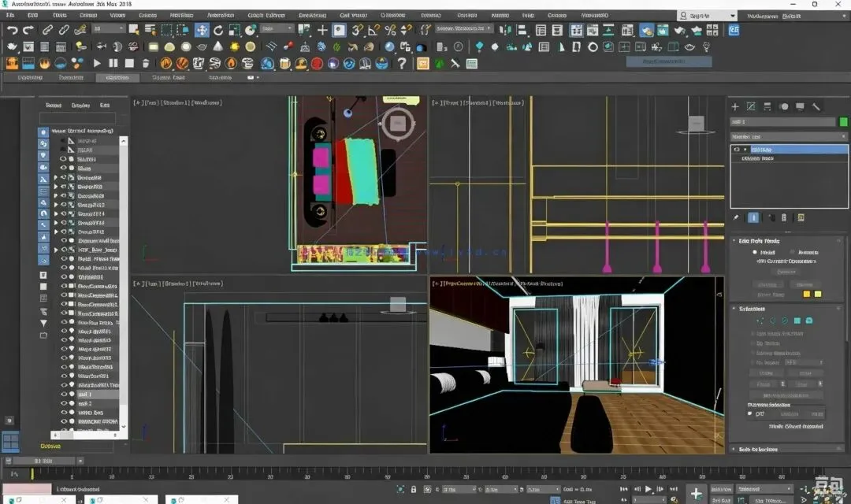The height and width of the screenshot is (504, 851).
Task: Select the Off radio button in preview selection
Action: pos(750,413)
